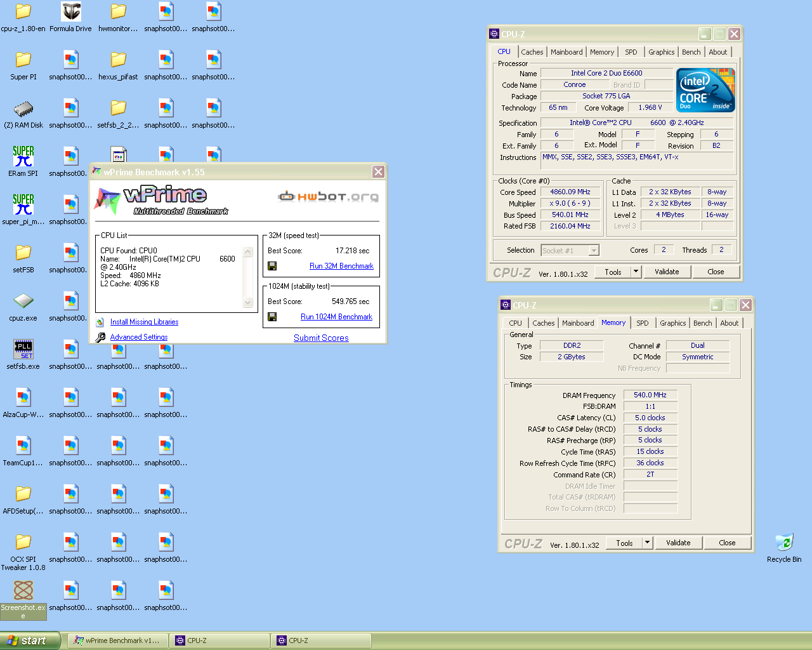Switch to Caches tab in upper CPU-Z
The image size is (812, 650).
(x=532, y=52)
